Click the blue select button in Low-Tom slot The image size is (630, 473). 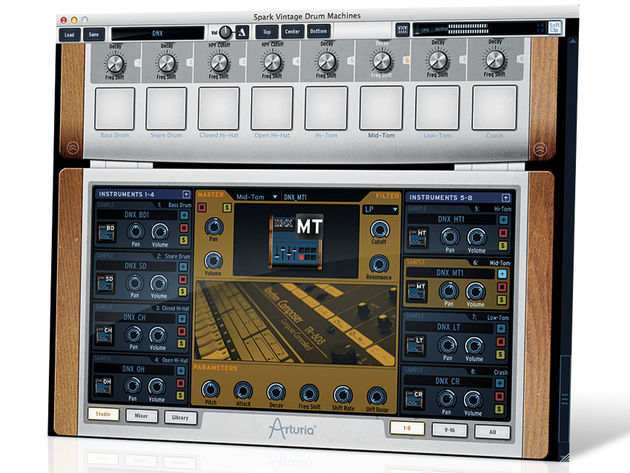(x=501, y=328)
